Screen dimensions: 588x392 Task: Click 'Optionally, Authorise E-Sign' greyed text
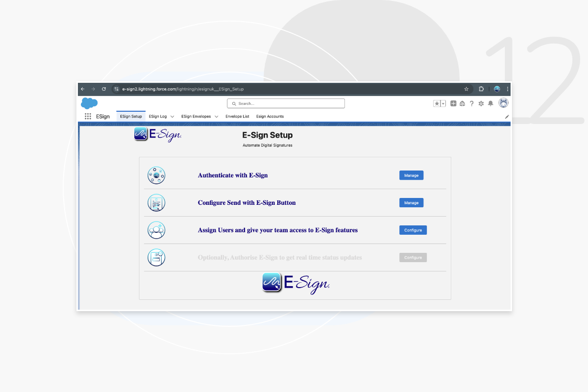[280, 258]
